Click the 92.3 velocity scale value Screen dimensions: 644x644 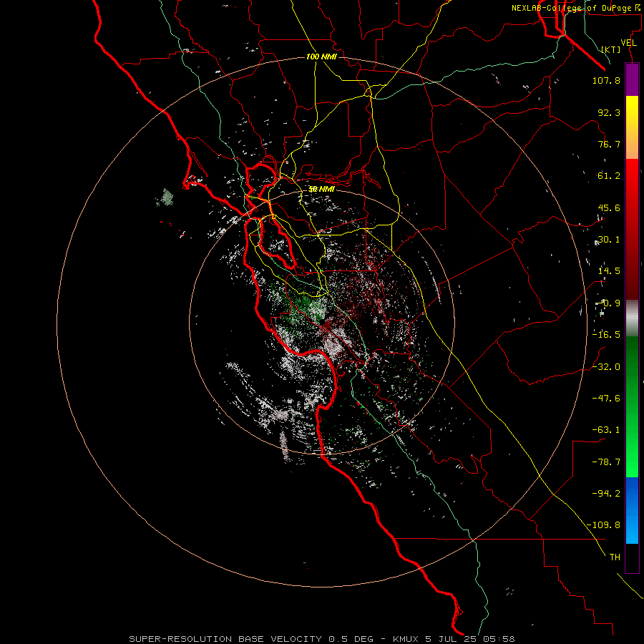pos(609,112)
